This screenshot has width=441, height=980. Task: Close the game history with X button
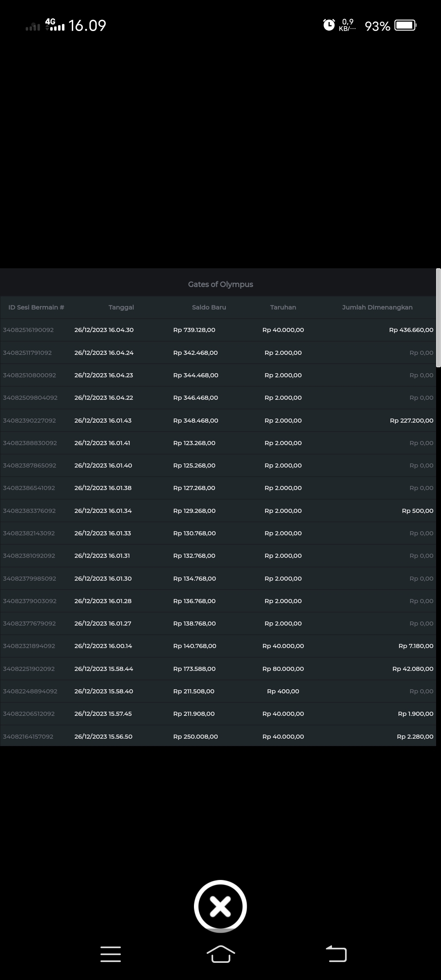220,906
